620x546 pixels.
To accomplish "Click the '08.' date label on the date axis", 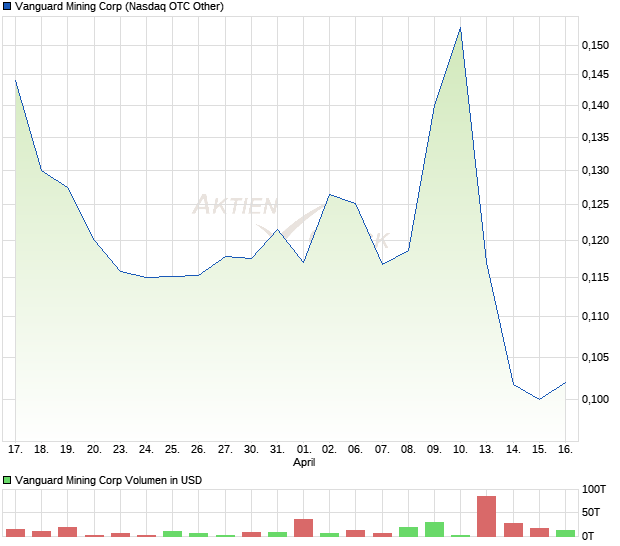I will [x=408, y=449].
